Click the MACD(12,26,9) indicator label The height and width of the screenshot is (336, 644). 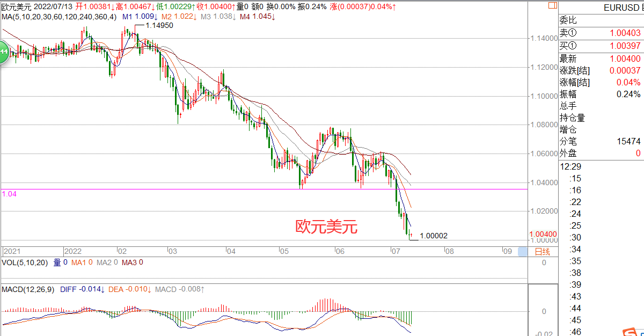tap(28, 289)
